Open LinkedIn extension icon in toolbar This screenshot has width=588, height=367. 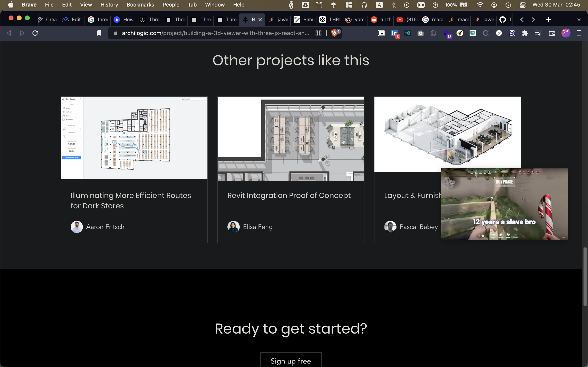coord(394,33)
